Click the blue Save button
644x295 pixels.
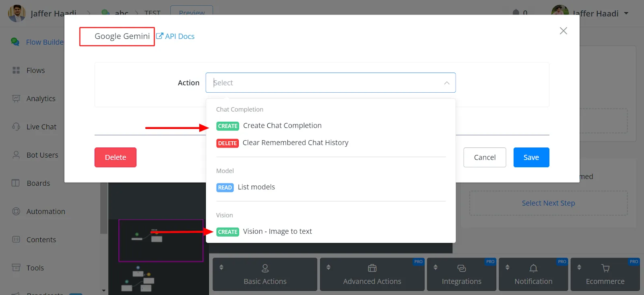[531, 157]
